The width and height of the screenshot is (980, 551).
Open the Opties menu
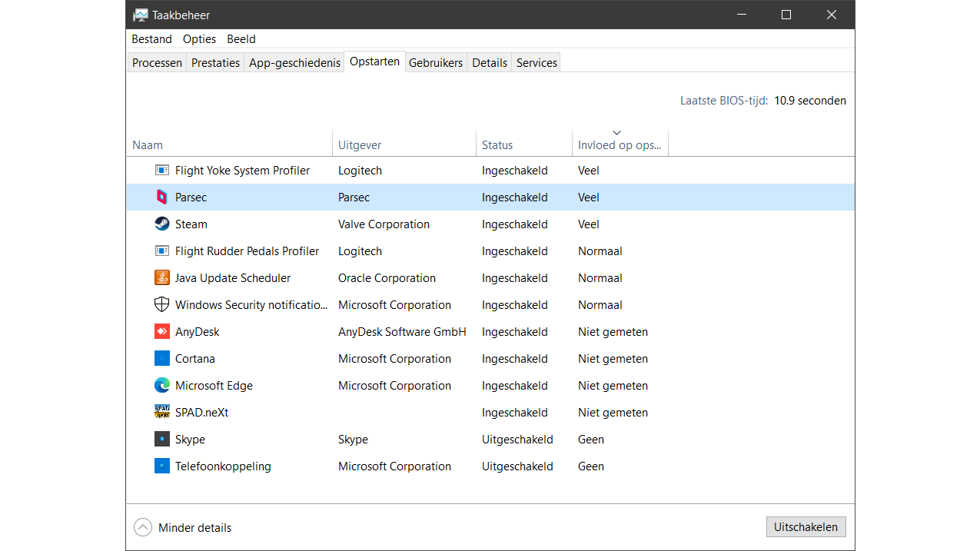pyautogui.click(x=199, y=39)
